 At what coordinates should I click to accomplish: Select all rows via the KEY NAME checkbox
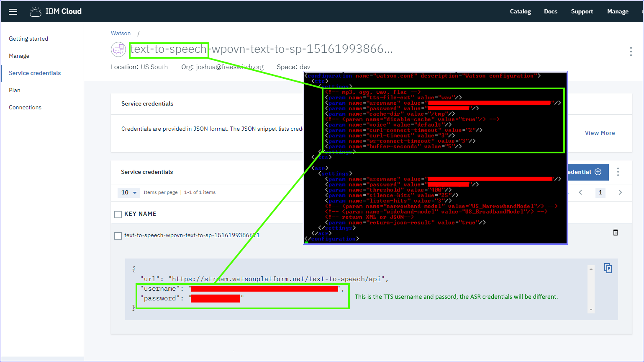(118, 214)
